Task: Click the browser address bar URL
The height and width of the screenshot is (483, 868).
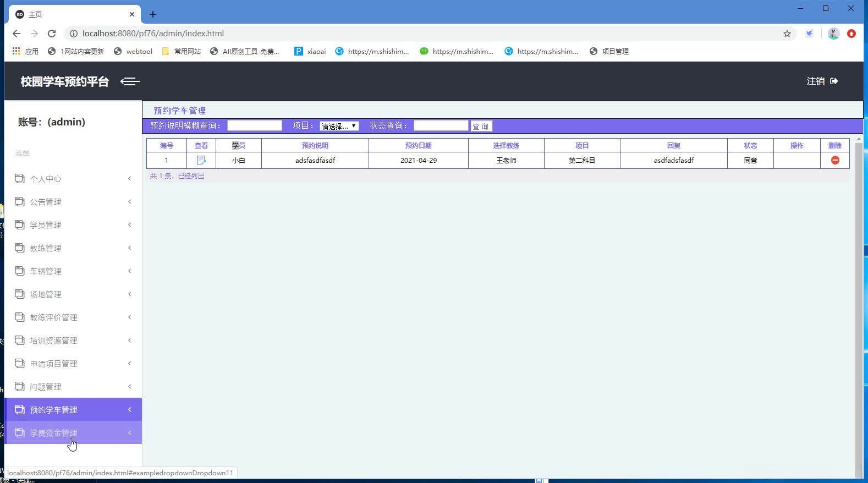Action: coord(153,34)
